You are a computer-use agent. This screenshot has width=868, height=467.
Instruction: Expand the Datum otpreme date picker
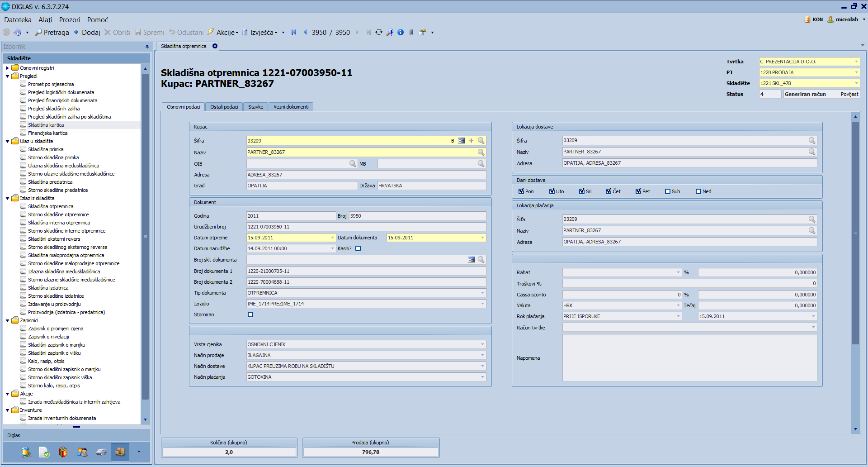tap(332, 238)
